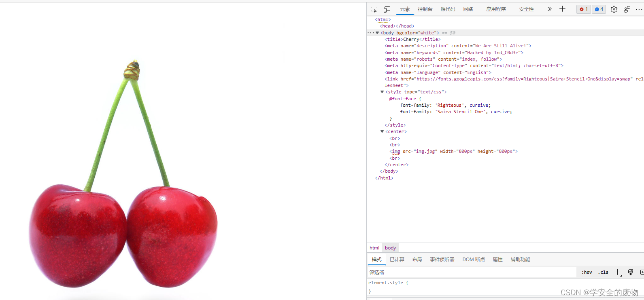The height and width of the screenshot is (300, 644).
Task: Open the blue issues badge showing 4
Action: pyautogui.click(x=599, y=9)
